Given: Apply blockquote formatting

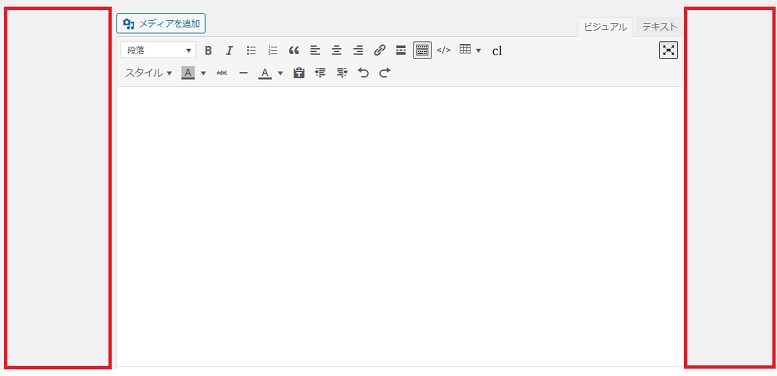Looking at the screenshot, I should (294, 50).
